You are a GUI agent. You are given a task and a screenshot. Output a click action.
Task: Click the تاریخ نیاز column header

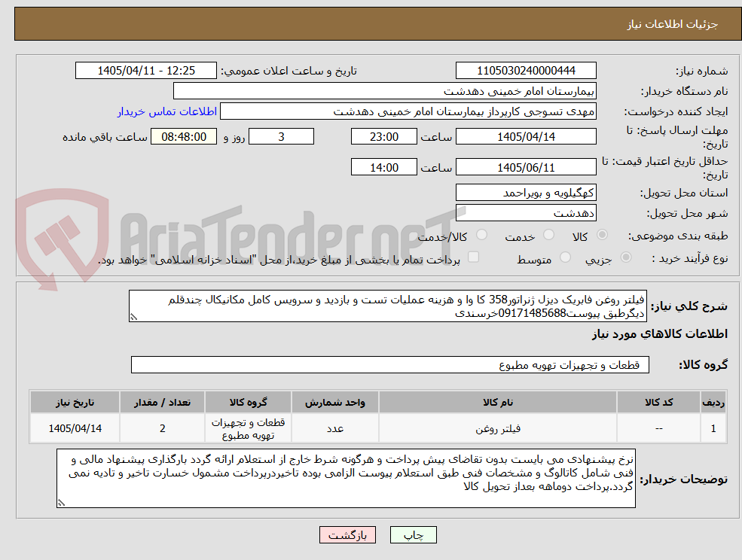click(x=75, y=402)
